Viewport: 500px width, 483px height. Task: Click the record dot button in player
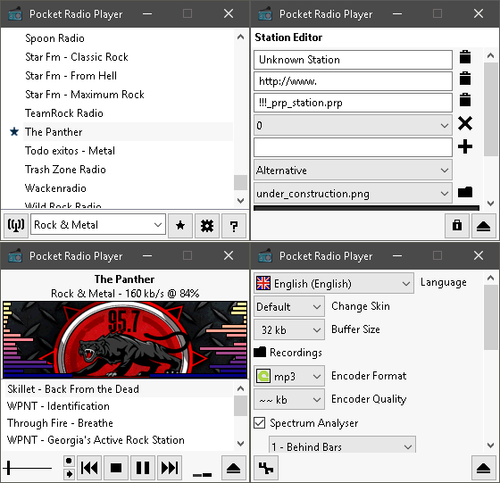coord(69,461)
